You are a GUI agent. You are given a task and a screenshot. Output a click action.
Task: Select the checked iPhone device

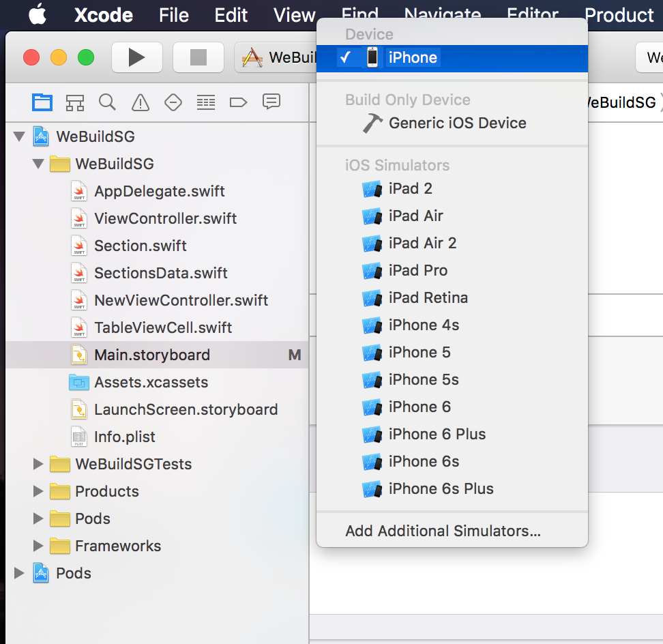click(452, 58)
